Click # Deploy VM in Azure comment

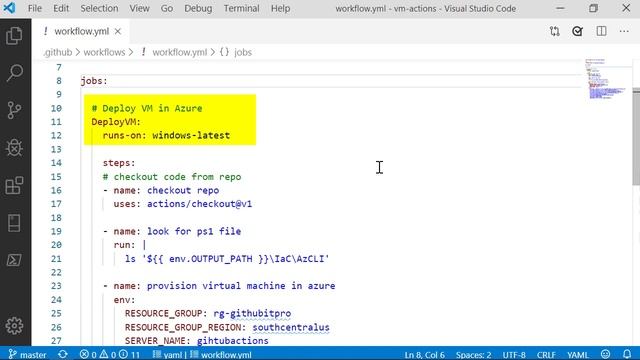pos(147,108)
